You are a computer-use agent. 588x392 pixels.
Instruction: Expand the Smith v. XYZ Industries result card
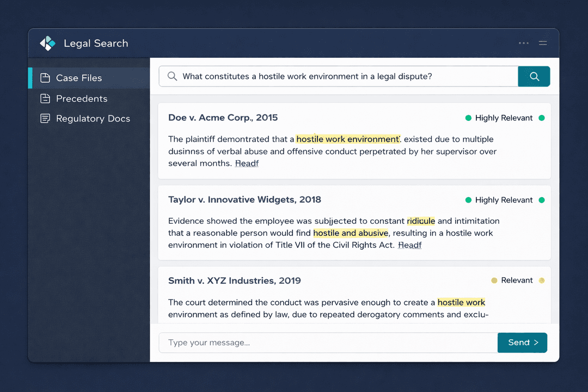(x=354, y=294)
